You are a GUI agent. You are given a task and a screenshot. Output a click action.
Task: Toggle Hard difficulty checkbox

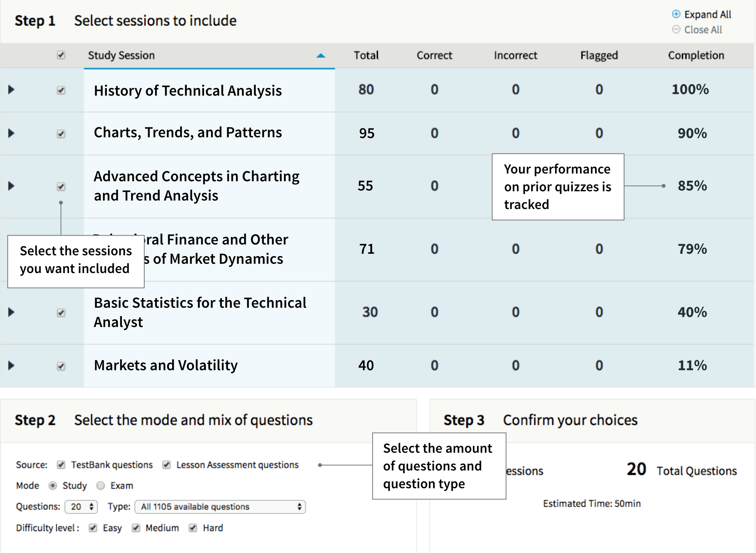pos(193,528)
